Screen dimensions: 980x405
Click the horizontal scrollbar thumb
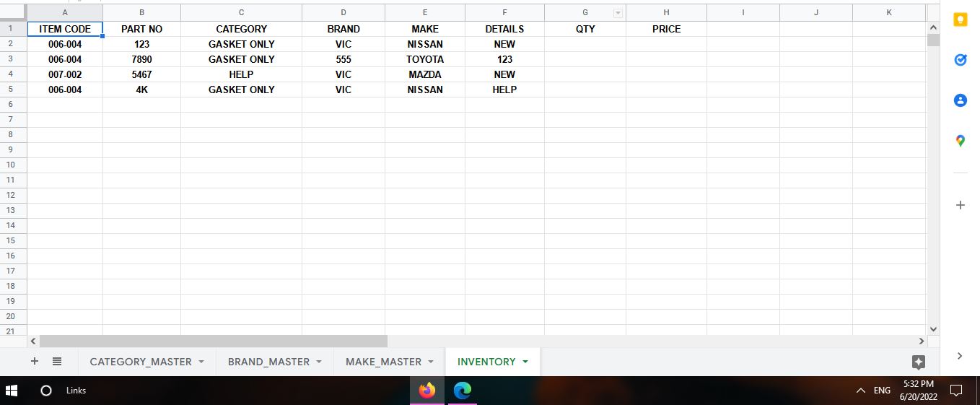[x=214, y=341]
